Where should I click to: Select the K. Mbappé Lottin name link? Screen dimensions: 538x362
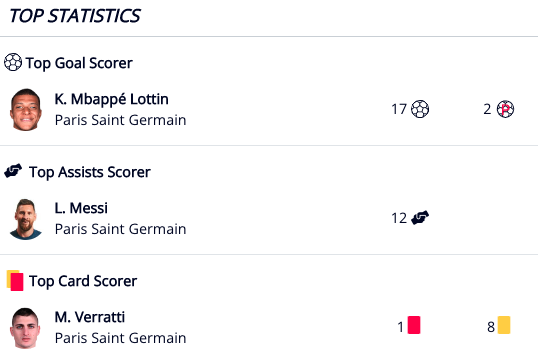click(x=112, y=99)
